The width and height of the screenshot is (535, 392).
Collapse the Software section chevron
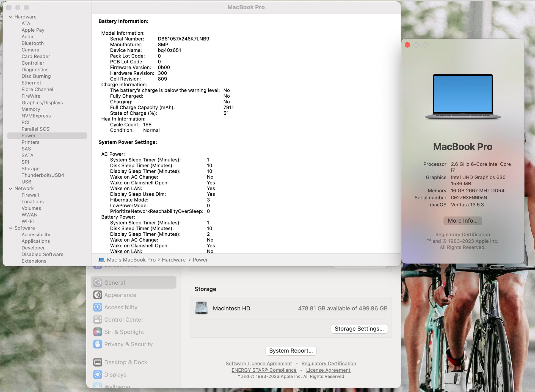click(11, 228)
